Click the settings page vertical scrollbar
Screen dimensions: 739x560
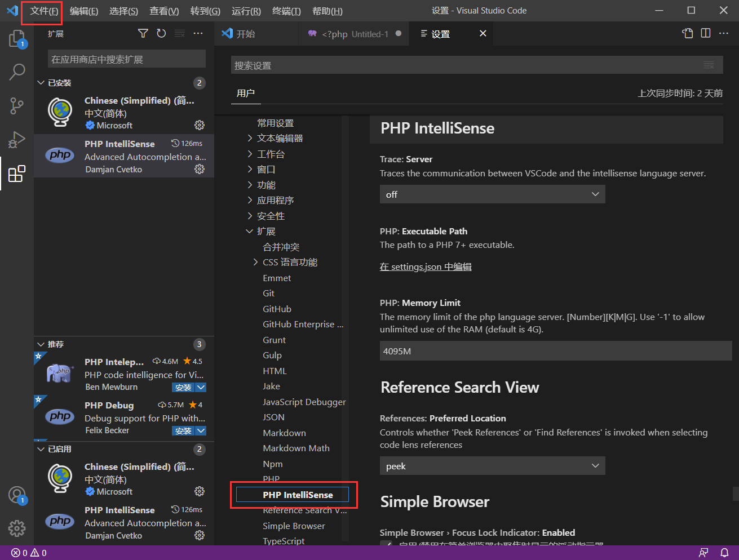(736, 494)
